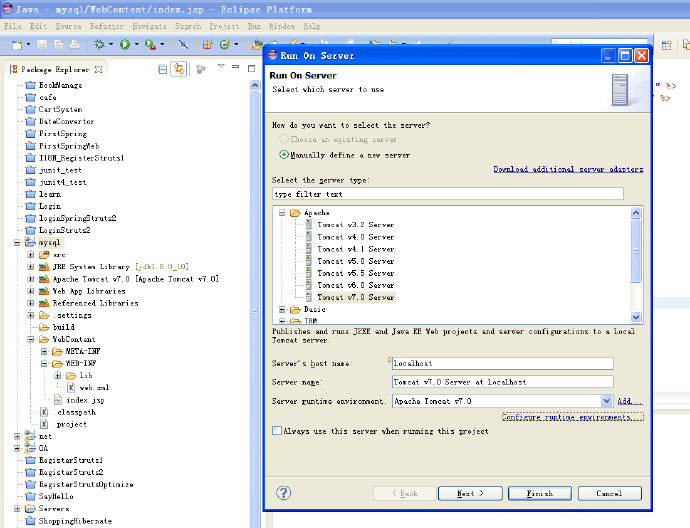Image resolution: width=690 pixels, height=528 pixels.
Task: Click the Next button
Action: pyautogui.click(x=470, y=493)
